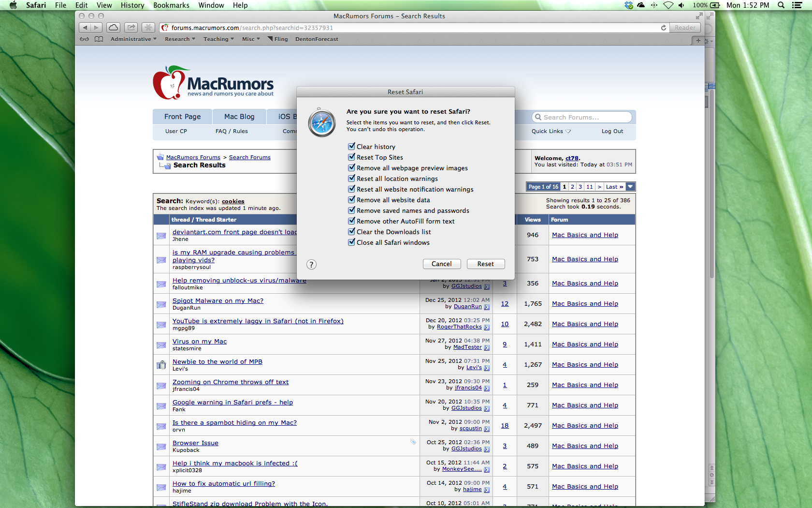This screenshot has height=508, width=812.
Task: Go to results page 2
Action: pyautogui.click(x=572, y=187)
